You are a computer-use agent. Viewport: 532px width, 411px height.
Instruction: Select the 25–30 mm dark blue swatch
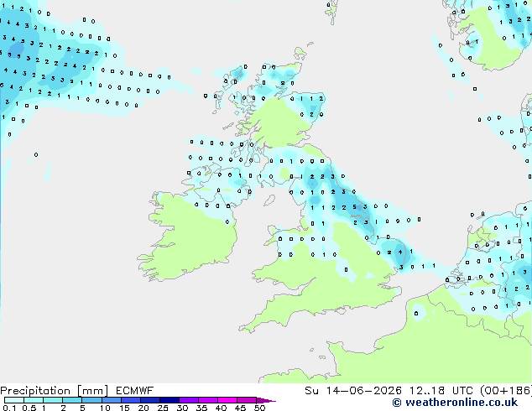tap(169, 400)
